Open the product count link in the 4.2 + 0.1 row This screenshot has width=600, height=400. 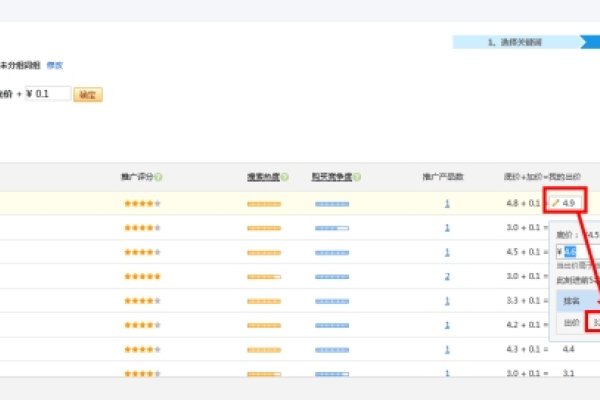click(447, 325)
